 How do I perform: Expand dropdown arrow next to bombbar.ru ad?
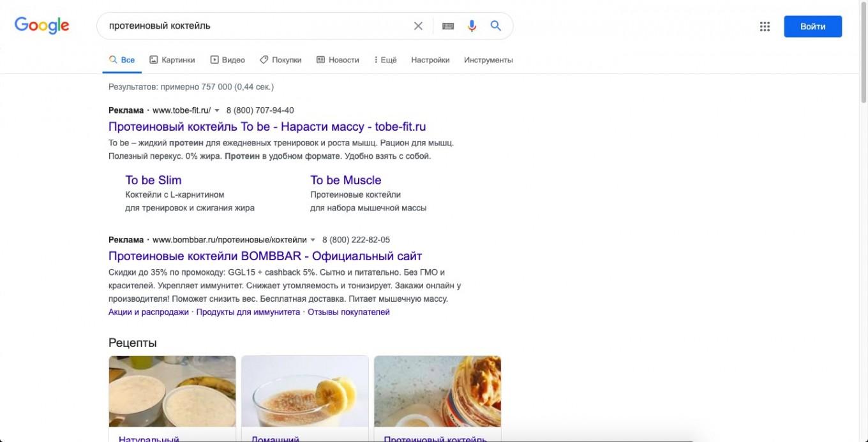[x=313, y=240]
